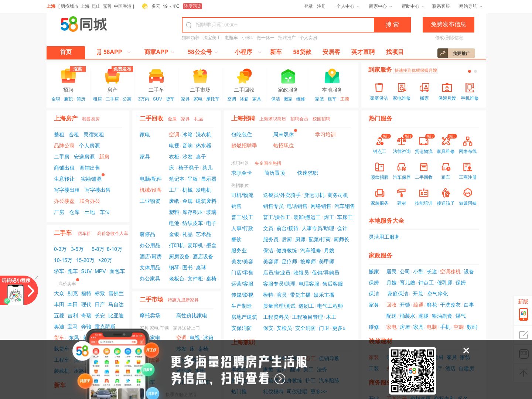Image resolution: width=532 pixels, height=399 pixels.
Task: Open the 本地服务 local services icon
Action: click(332, 76)
